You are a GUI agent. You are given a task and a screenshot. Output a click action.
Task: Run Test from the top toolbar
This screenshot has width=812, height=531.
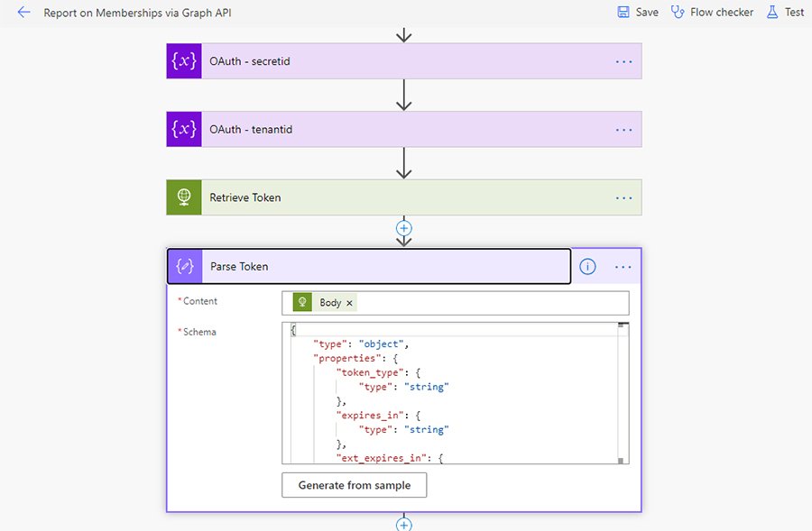(x=785, y=13)
